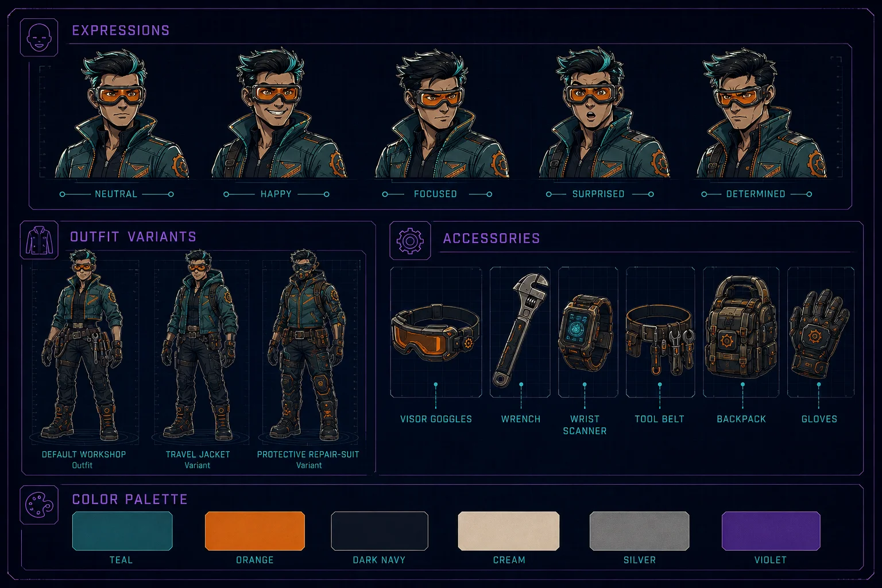Click the Outfit Variants jacket icon

[39, 240]
